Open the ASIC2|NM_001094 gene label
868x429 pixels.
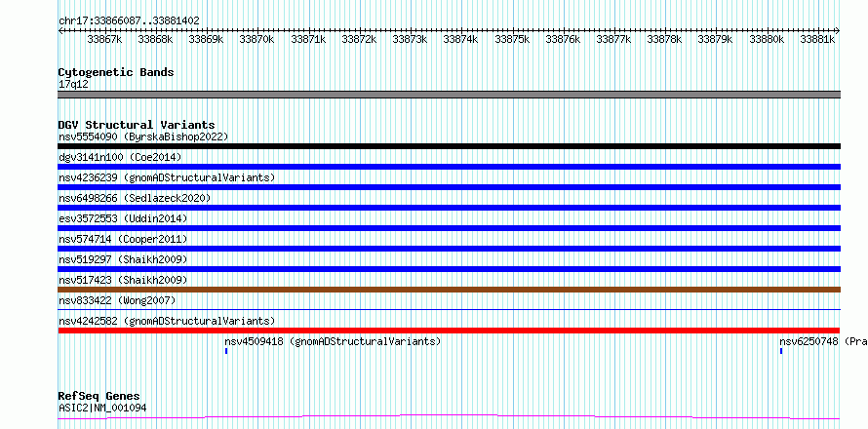[102, 409]
